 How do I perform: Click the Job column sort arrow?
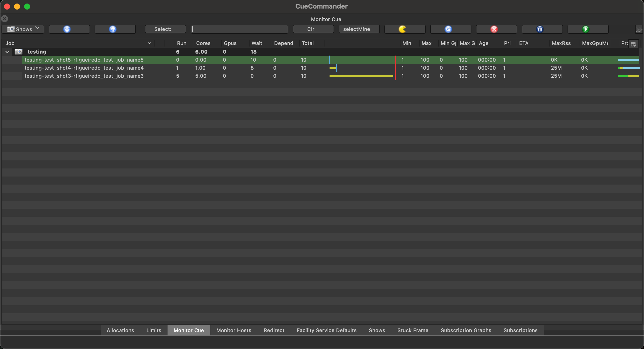[149, 43]
